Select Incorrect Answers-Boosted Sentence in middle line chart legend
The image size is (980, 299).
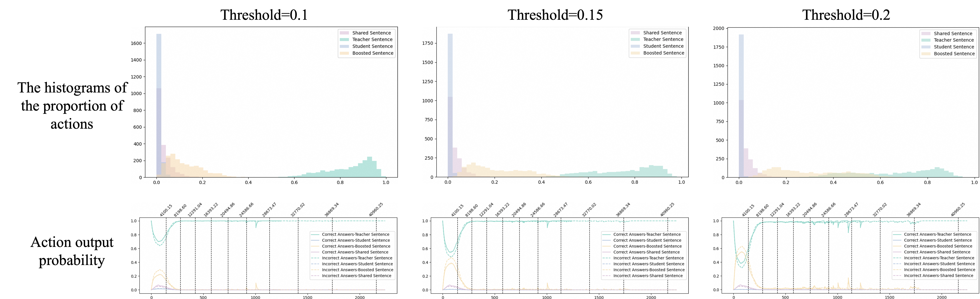tap(649, 270)
